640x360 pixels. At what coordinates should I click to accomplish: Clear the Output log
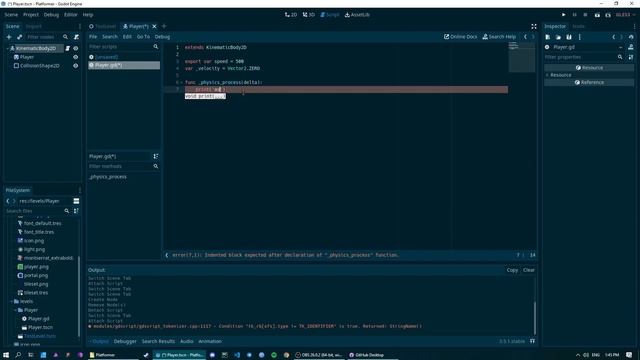pos(529,270)
